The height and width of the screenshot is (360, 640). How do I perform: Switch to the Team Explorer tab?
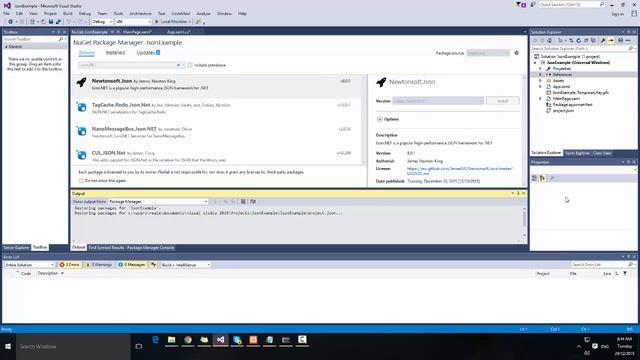(x=577, y=153)
